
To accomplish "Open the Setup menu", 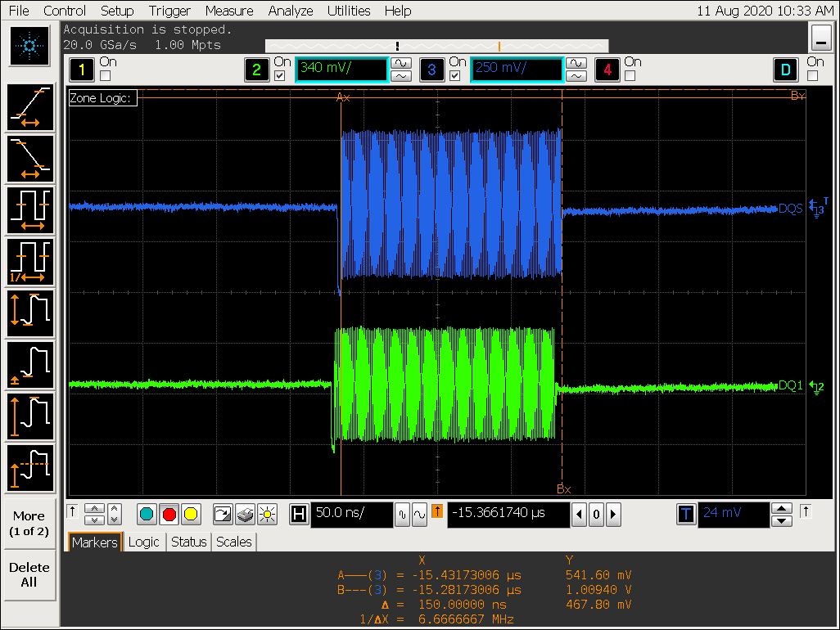I will (x=117, y=11).
